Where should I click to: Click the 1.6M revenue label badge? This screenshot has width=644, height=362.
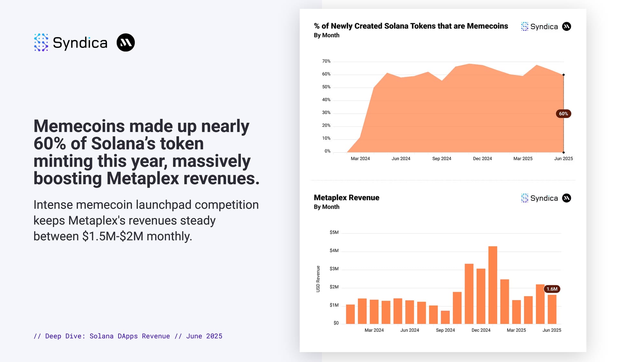click(x=552, y=289)
